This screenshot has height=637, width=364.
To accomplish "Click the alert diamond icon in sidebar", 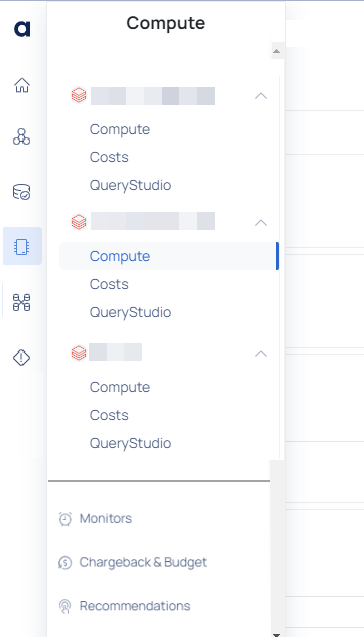I will click(x=22, y=358).
